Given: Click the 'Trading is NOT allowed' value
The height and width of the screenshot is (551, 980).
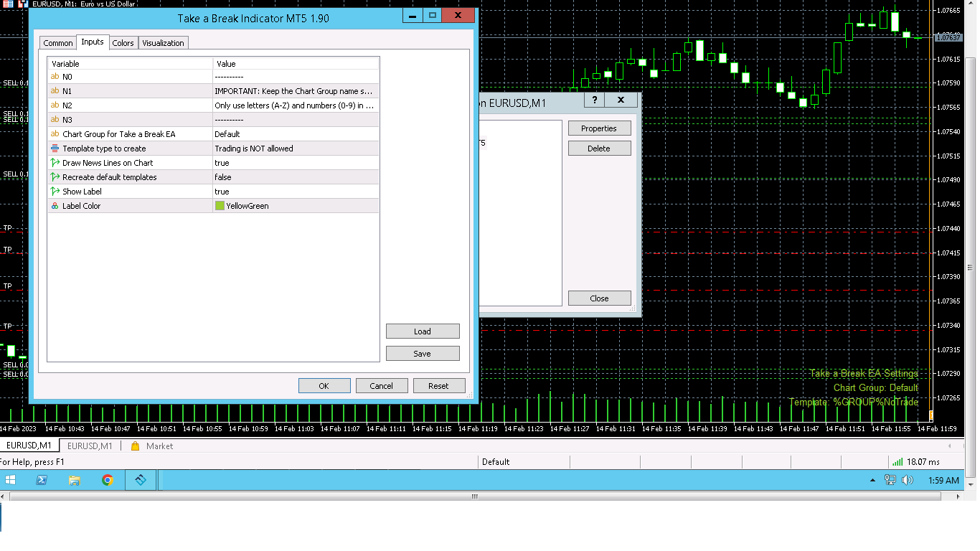Looking at the screenshot, I should click(296, 149).
